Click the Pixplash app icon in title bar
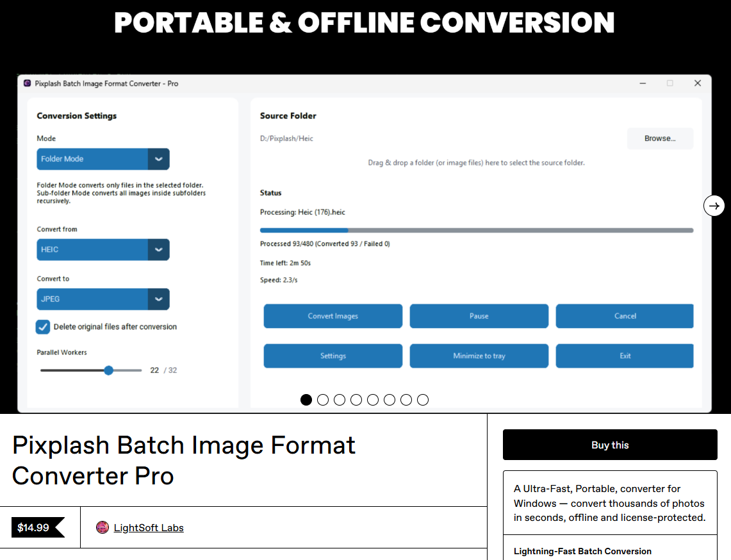731x560 pixels. click(27, 83)
